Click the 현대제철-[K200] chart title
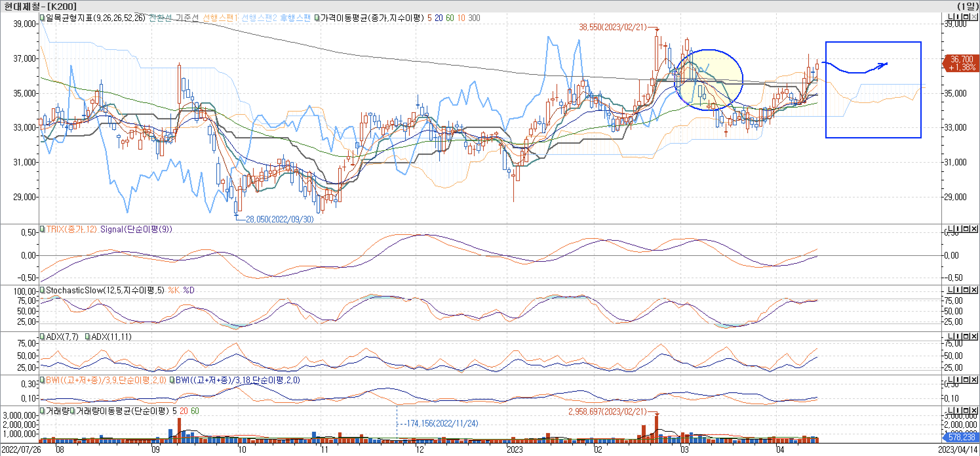The width and height of the screenshot is (980, 456). coord(40,6)
